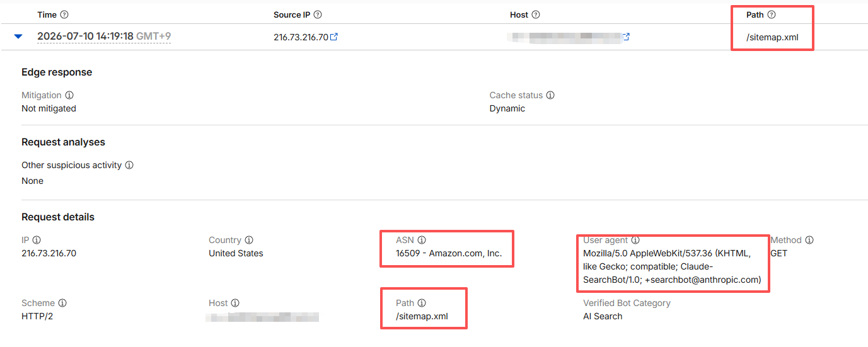The width and height of the screenshot is (868, 347).
Task: Click the Path column header help icon
Action: tap(772, 14)
